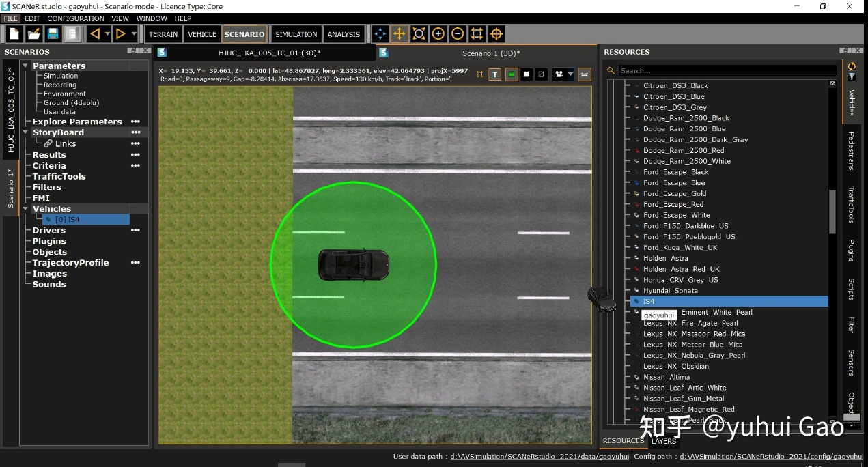Click the zoom-to-area rectangle icon
Image resolution: width=868 pixels, height=467 pixels.
[477, 33]
